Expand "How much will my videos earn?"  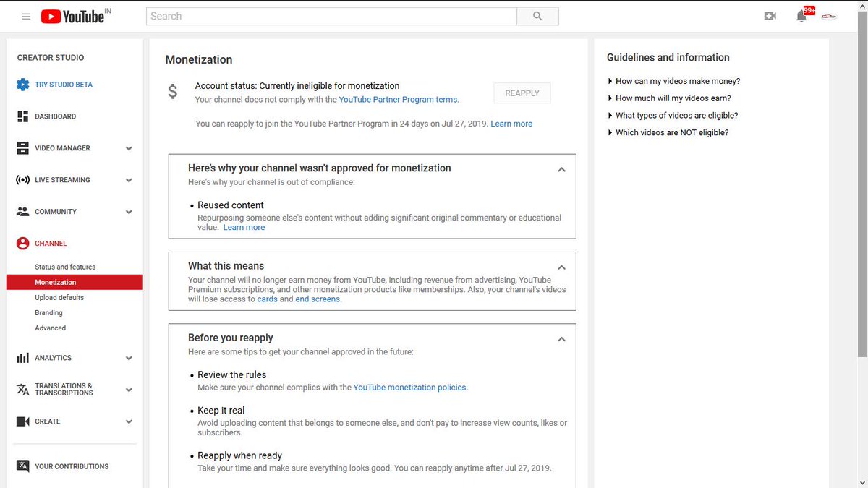tap(669, 98)
